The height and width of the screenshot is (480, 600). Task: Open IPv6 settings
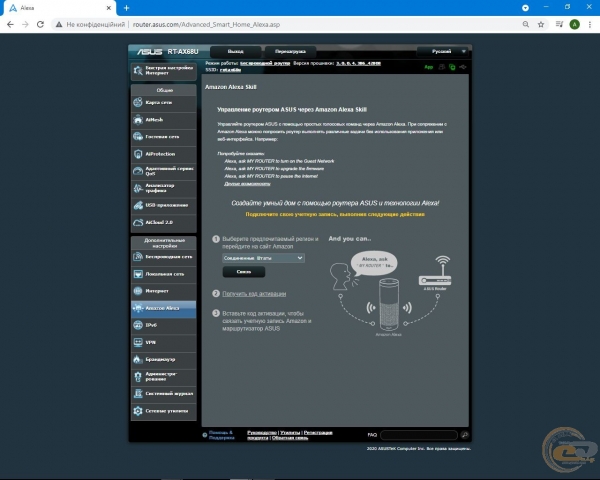pos(164,325)
